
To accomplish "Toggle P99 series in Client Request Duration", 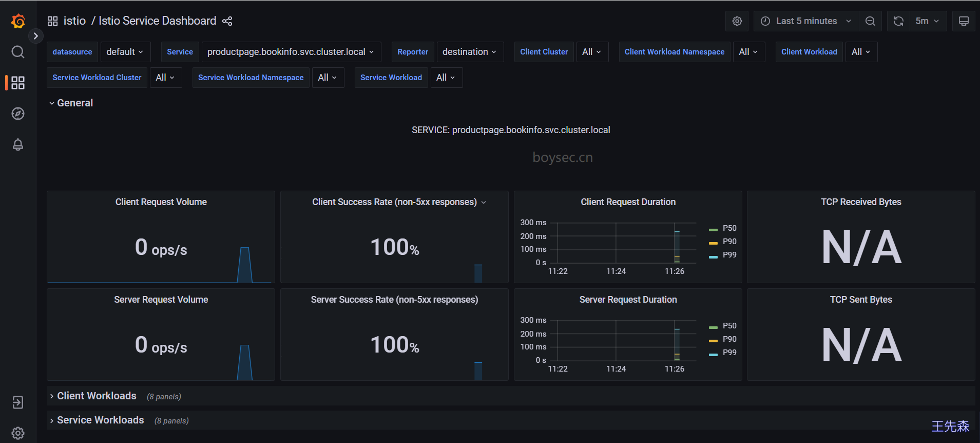I will pyautogui.click(x=729, y=255).
